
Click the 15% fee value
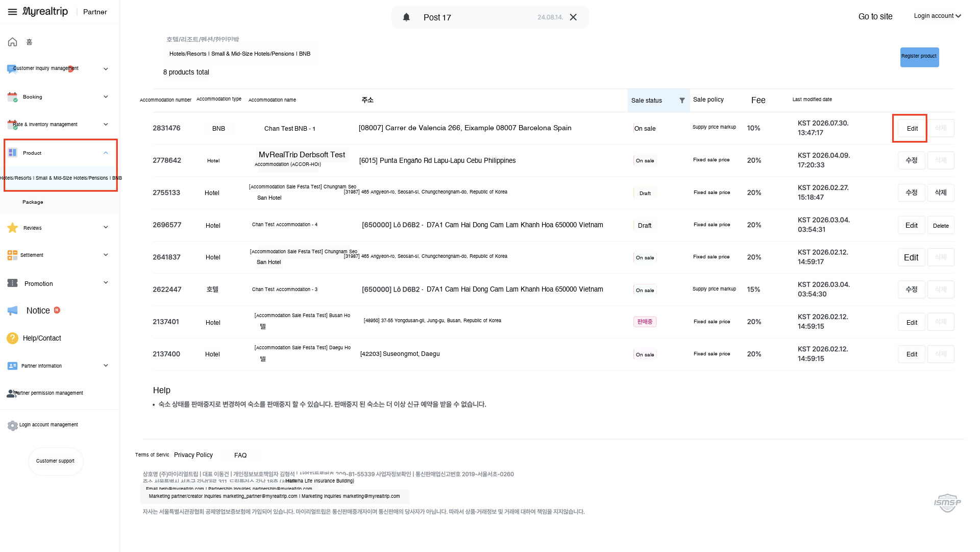pos(753,290)
